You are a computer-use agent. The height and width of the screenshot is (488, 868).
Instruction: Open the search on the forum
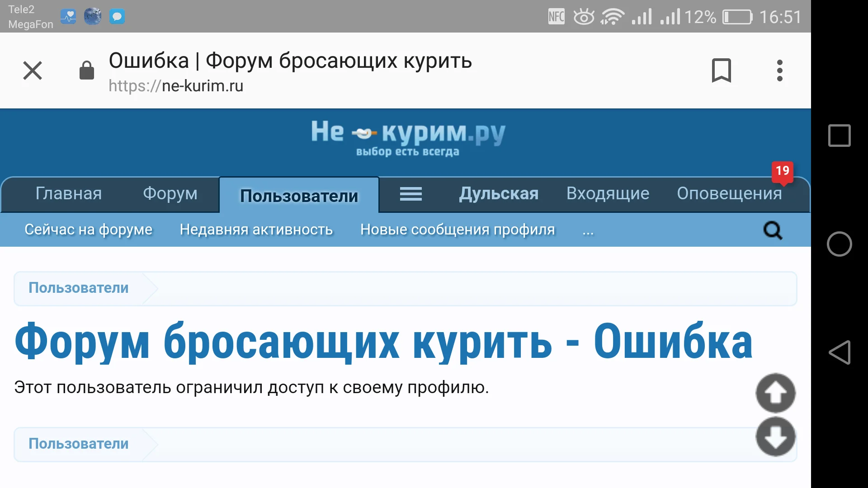773,230
